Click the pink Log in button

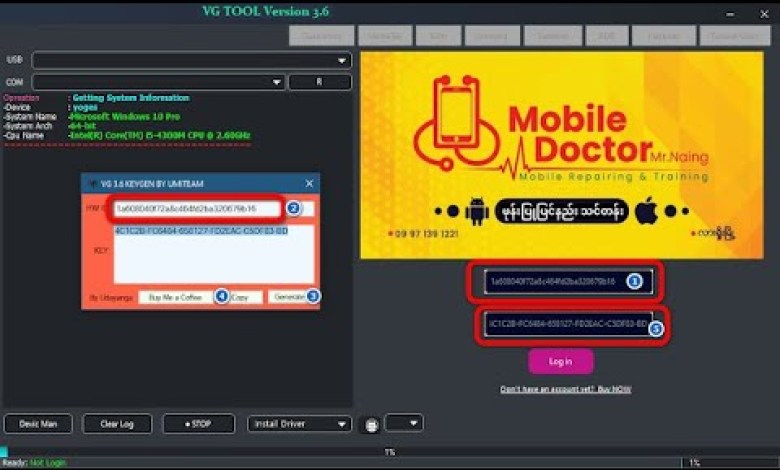(561, 362)
